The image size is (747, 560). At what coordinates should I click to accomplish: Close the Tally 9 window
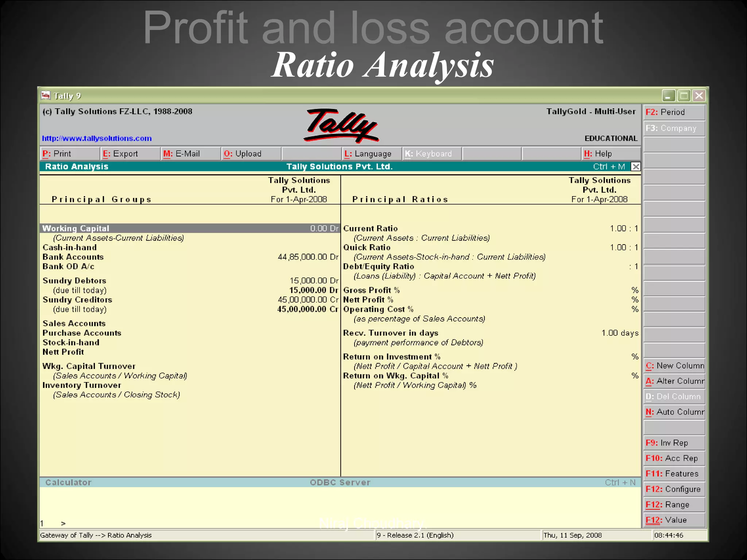coord(699,96)
